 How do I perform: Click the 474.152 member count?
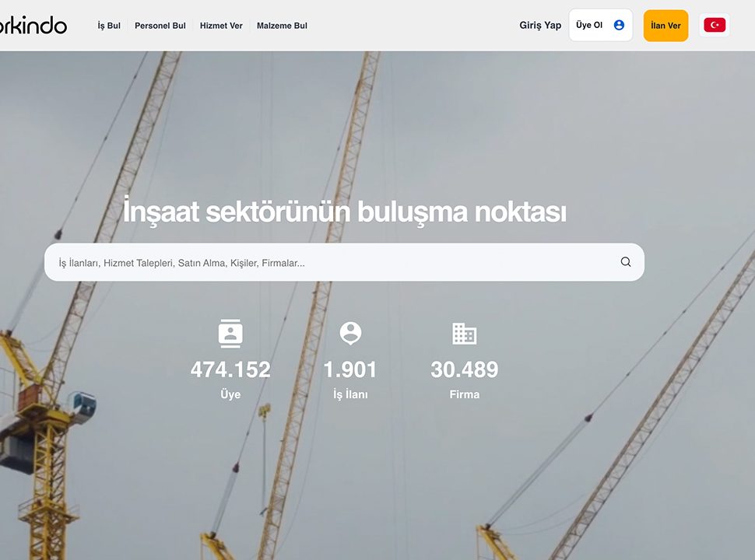pos(230,369)
